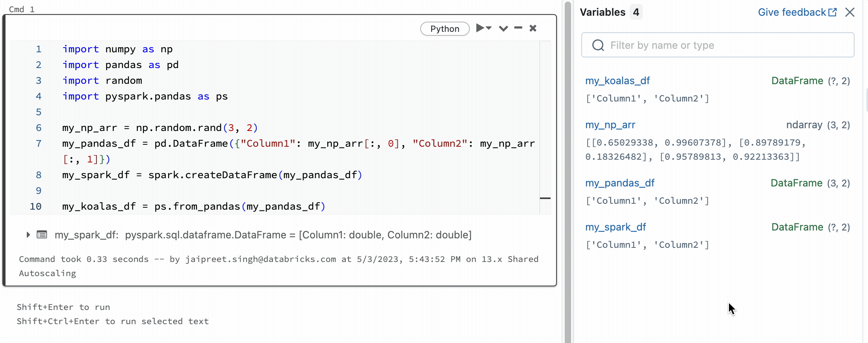This screenshot has height=343, width=868.
Task: Open the external link icon beside Give feedback
Action: (x=833, y=12)
